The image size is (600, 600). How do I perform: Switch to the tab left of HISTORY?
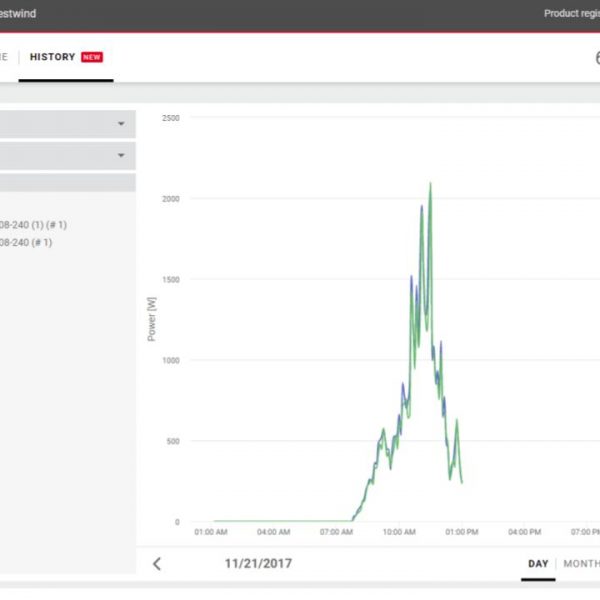tap(4, 57)
